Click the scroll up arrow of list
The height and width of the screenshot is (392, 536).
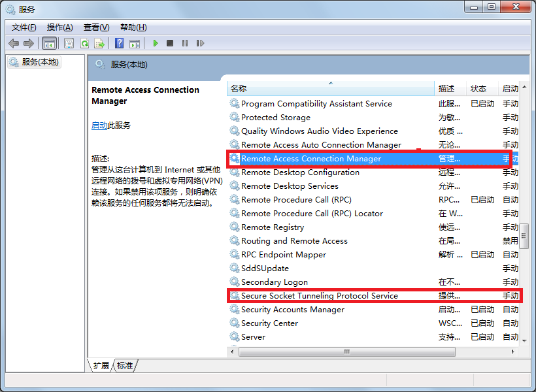[x=524, y=87]
